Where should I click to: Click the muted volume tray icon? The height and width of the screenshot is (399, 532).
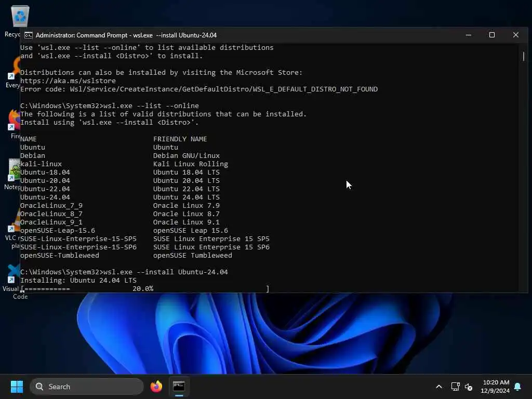(x=469, y=387)
